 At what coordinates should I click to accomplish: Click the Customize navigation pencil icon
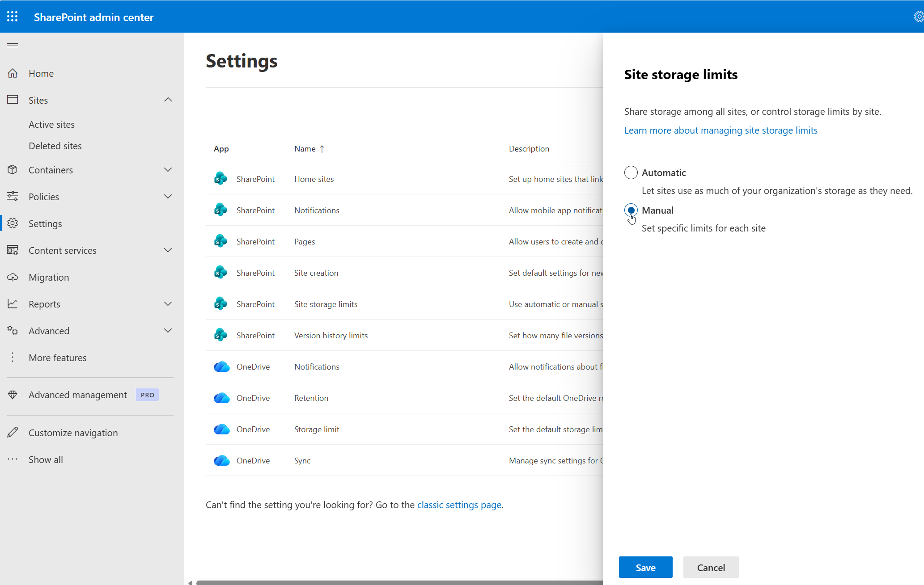click(13, 433)
